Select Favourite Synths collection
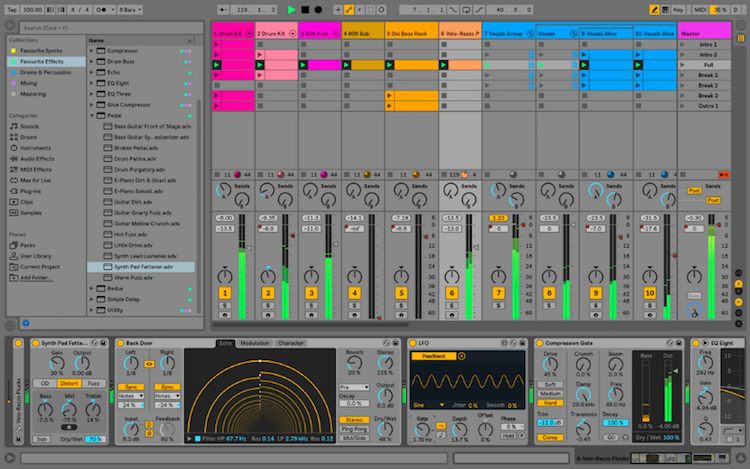750x469 pixels. tap(41, 51)
